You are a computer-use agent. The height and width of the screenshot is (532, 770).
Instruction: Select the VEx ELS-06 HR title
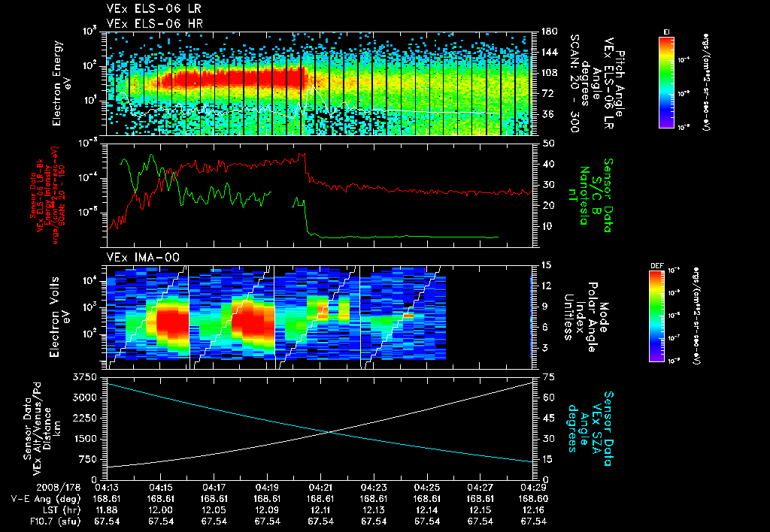155,23
